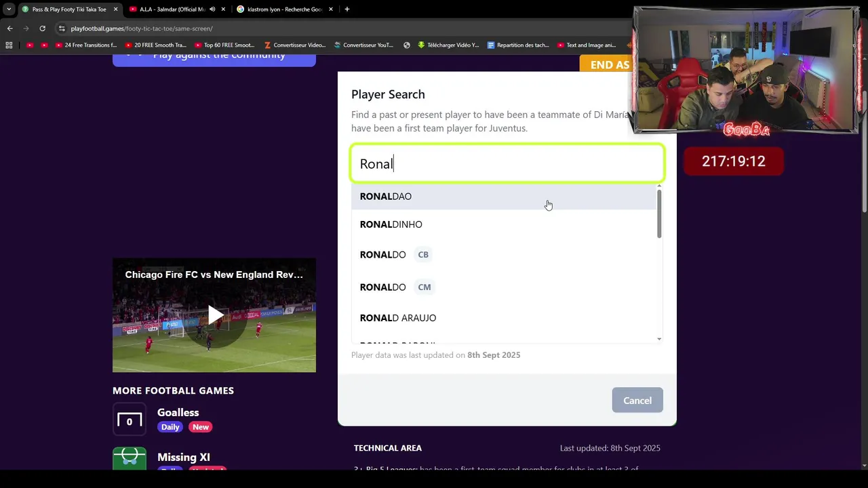Click the second YouTube icon bookmark
This screenshot has width=868, height=488.
point(44,45)
